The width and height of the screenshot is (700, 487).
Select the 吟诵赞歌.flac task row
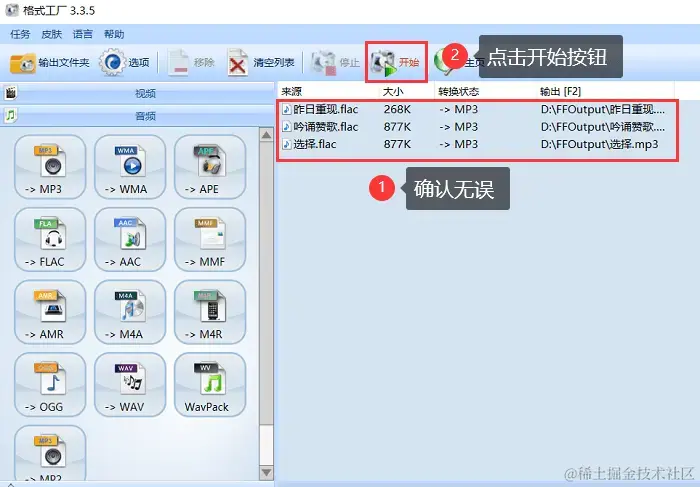click(x=477, y=127)
